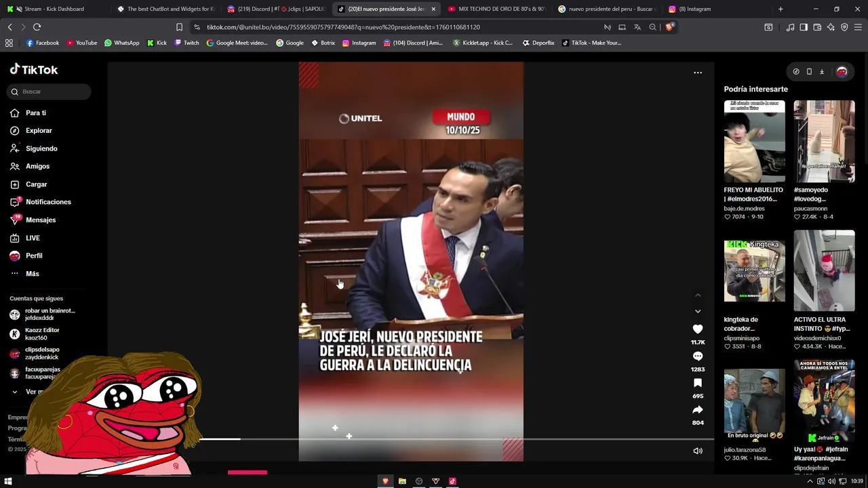Open Brave Shields lion icon
The height and width of the screenshot is (488, 868).
[x=669, y=27]
